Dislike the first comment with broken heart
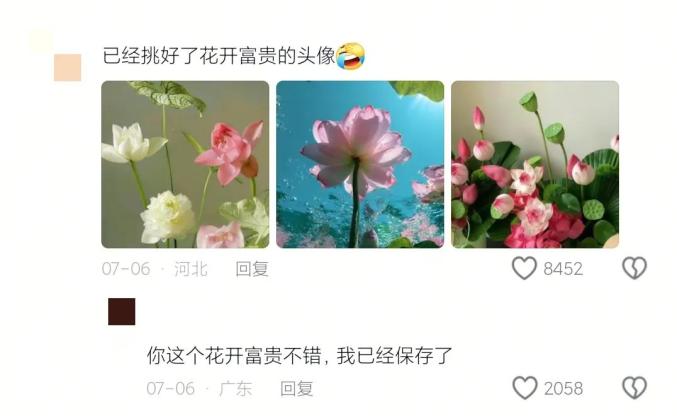This screenshot has width=677, height=416. (x=634, y=268)
